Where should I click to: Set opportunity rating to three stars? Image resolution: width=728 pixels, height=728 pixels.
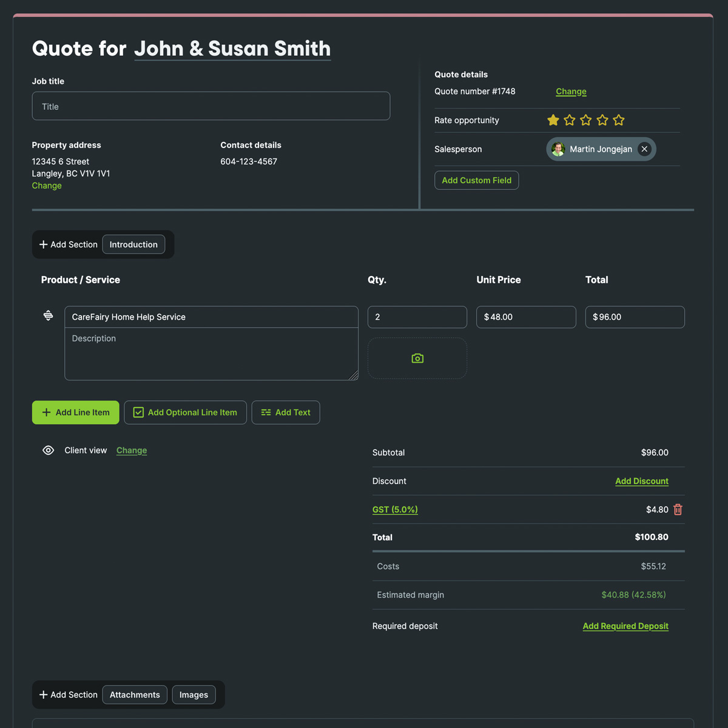coord(585,120)
